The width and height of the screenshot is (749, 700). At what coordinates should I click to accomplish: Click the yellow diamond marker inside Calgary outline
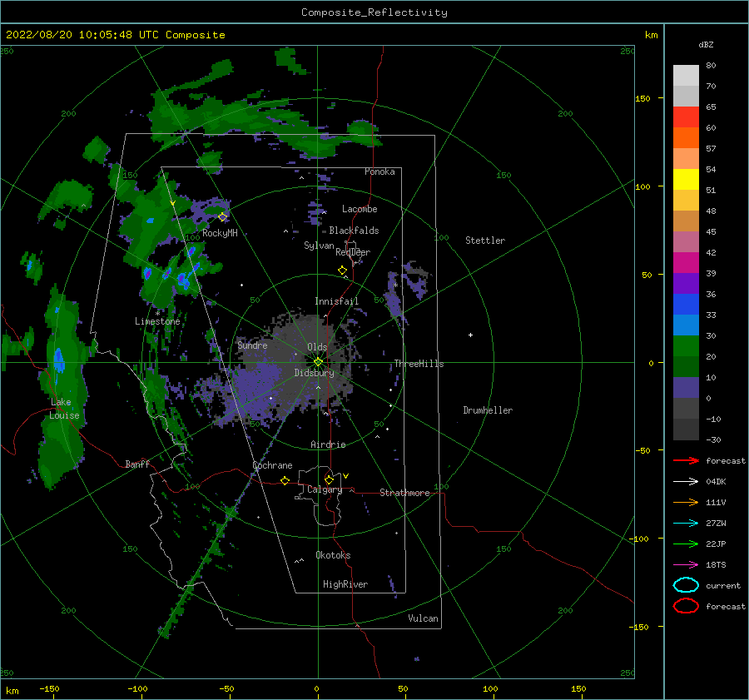coord(329,479)
